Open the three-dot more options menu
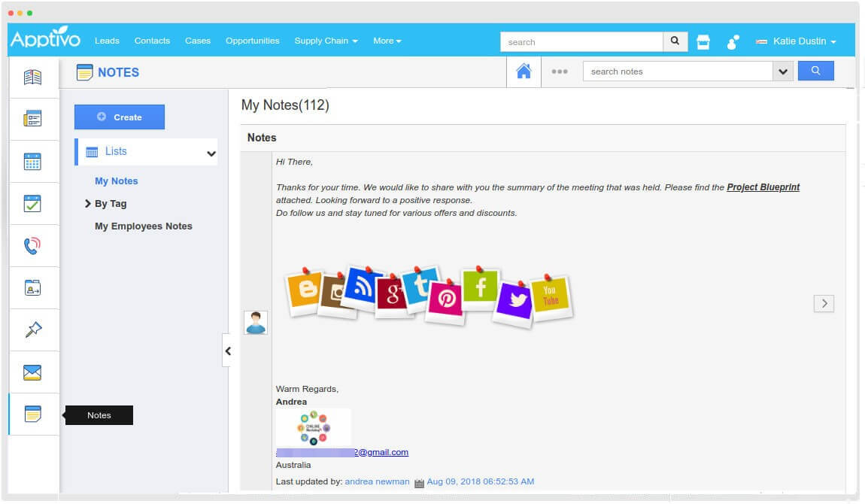Image resolution: width=865 pixels, height=504 pixels. pyautogui.click(x=560, y=71)
